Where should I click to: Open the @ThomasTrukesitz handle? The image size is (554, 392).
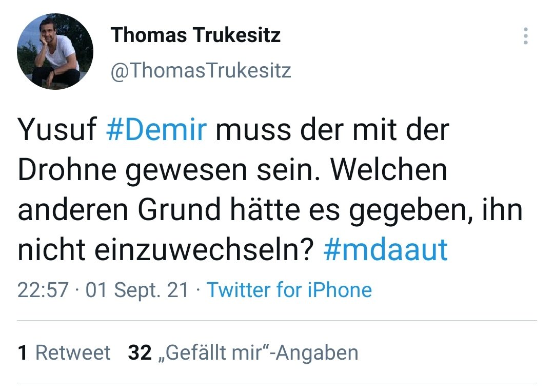click(201, 70)
